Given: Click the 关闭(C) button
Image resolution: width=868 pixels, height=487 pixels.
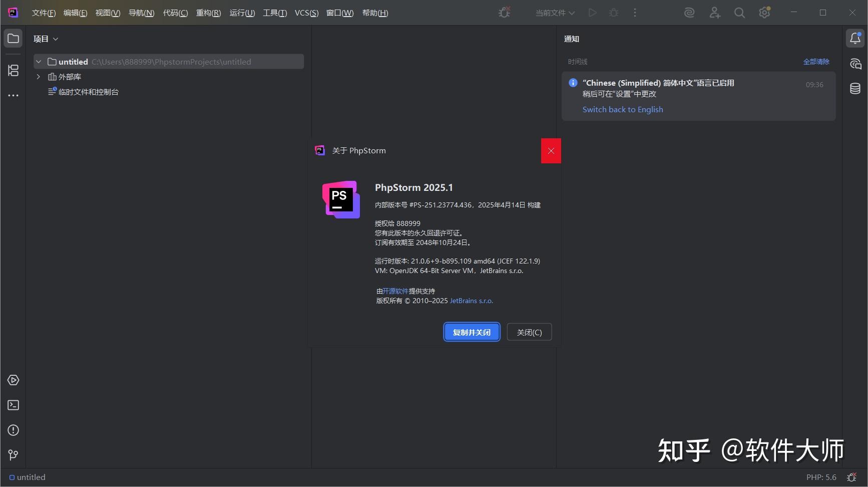Looking at the screenshot, I should pos(529,332).
